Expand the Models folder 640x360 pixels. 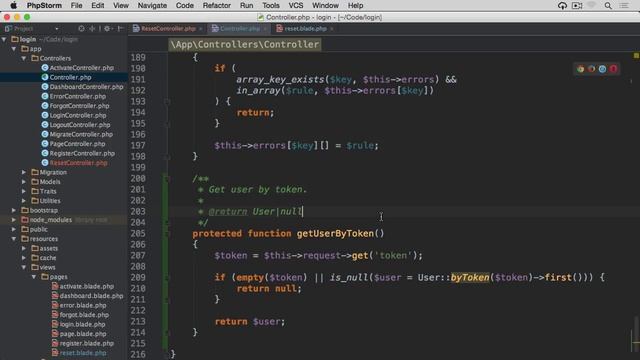click(x=24, y=182)
